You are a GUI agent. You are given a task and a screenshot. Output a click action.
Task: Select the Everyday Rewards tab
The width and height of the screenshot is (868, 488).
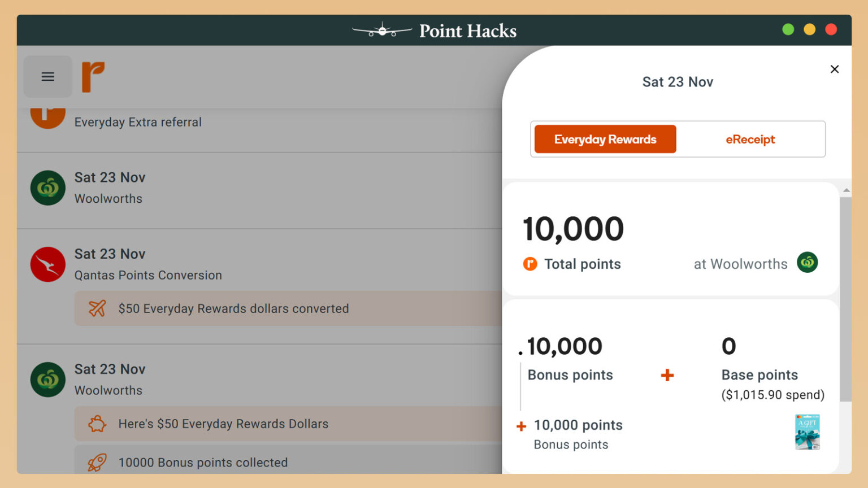point(605,139)
